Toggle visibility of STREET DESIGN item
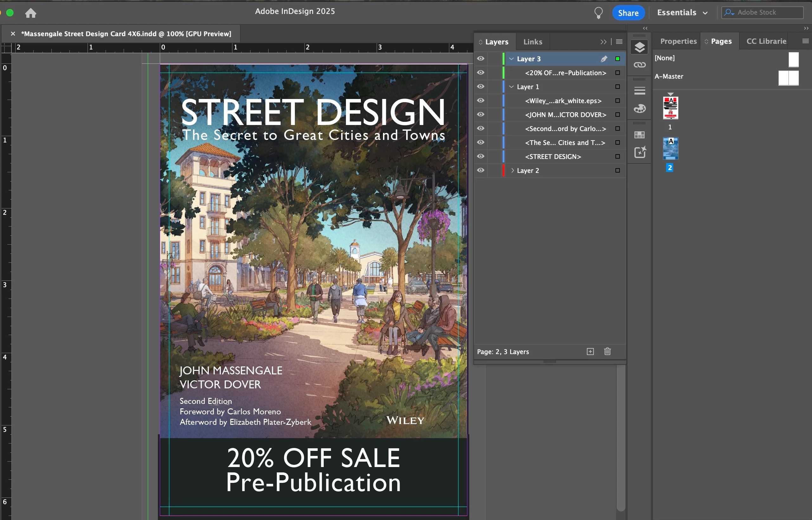The width and height of the screenshot is (812, 520). 480,156
